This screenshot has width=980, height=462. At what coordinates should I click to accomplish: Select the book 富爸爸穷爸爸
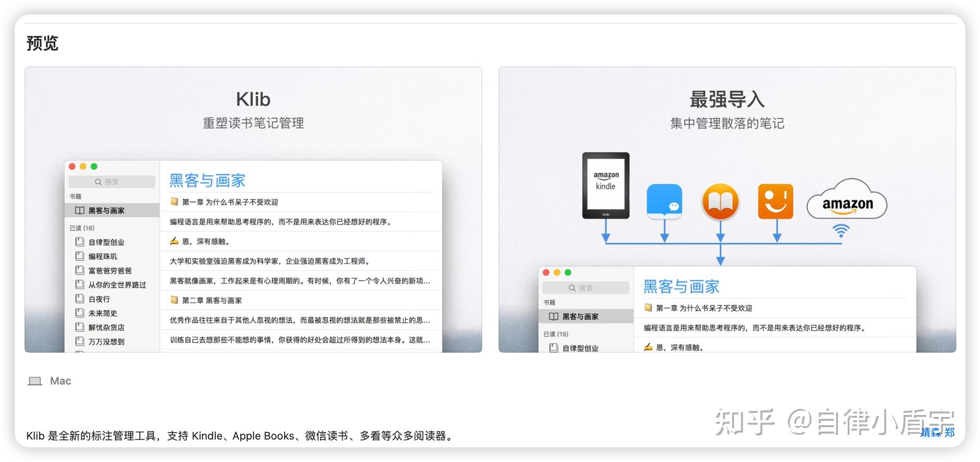pos(110,271)
